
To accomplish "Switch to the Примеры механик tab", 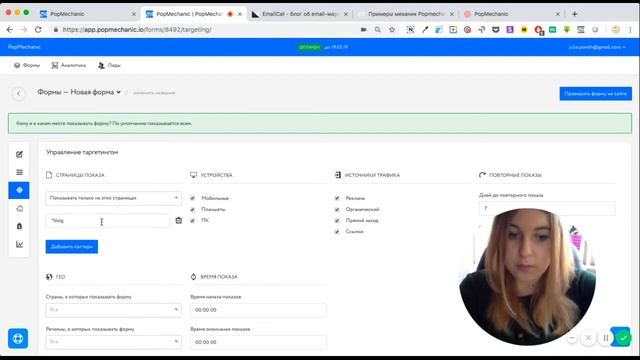I will pyautogui.click(x=406, y=14).
